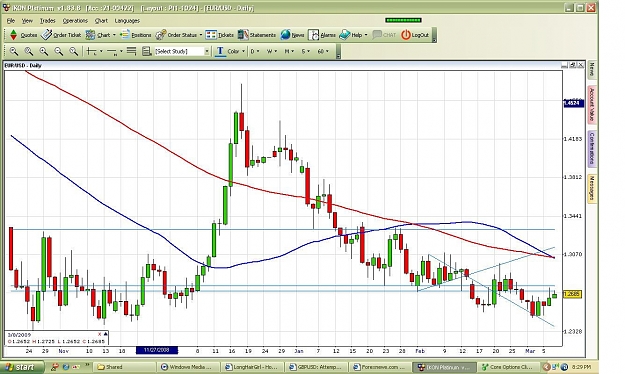This screenshot has width=625, height=374.
Task: Open the 60 minute timeframe dropdown
Action: [323, 51]
